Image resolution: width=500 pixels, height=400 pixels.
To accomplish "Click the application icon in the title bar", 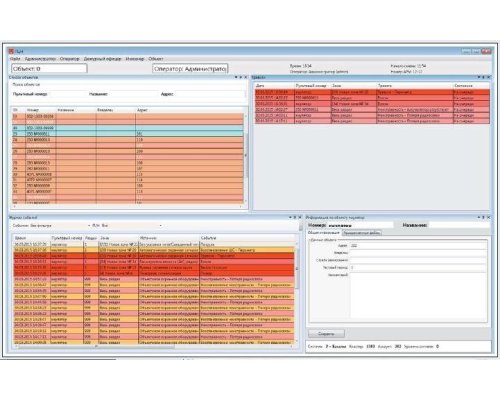I will click(x=11, y=51).
